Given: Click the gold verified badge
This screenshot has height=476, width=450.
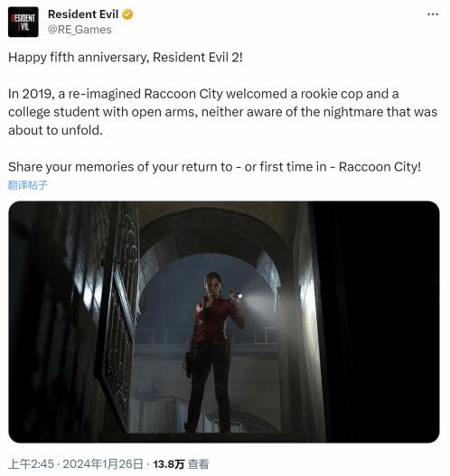Looking at the screenshot, I should coord(127,14).
